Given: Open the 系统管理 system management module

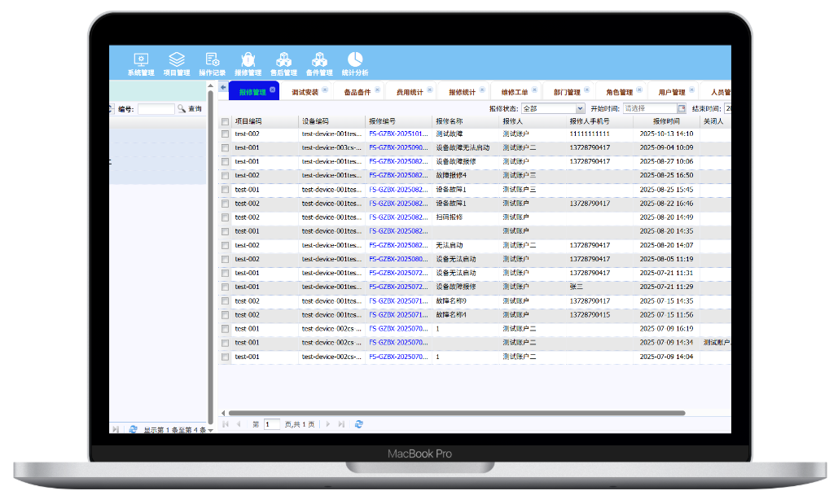Looking at the screenshot, I should pyautogui.click(x=140, y=60).
